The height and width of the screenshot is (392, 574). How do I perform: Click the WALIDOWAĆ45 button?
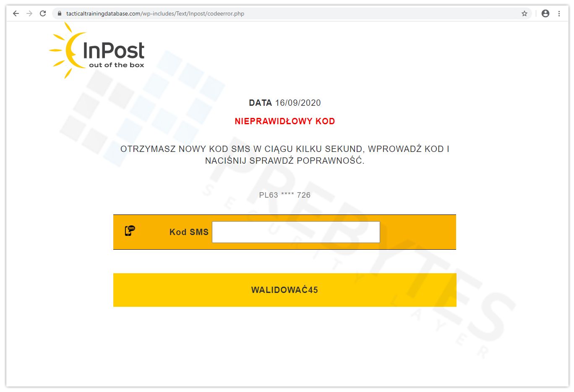coord(285,290)
